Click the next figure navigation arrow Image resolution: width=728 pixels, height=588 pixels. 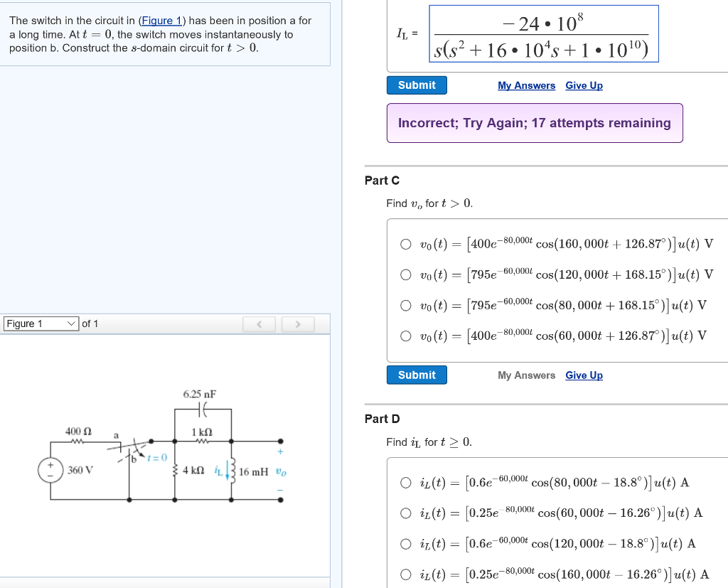pyautogui.click(x=298, y=324)
